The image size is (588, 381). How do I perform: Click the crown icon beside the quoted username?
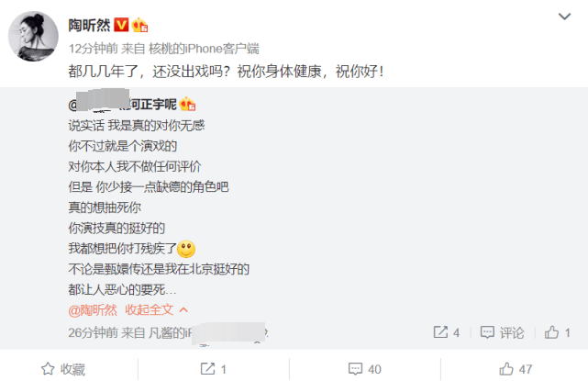(187, 104)
